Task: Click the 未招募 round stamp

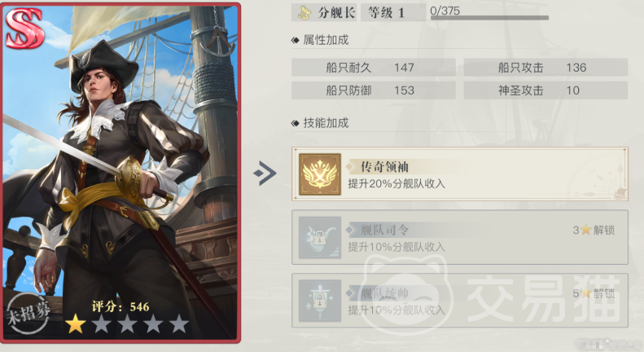Action: pos(28,315)
